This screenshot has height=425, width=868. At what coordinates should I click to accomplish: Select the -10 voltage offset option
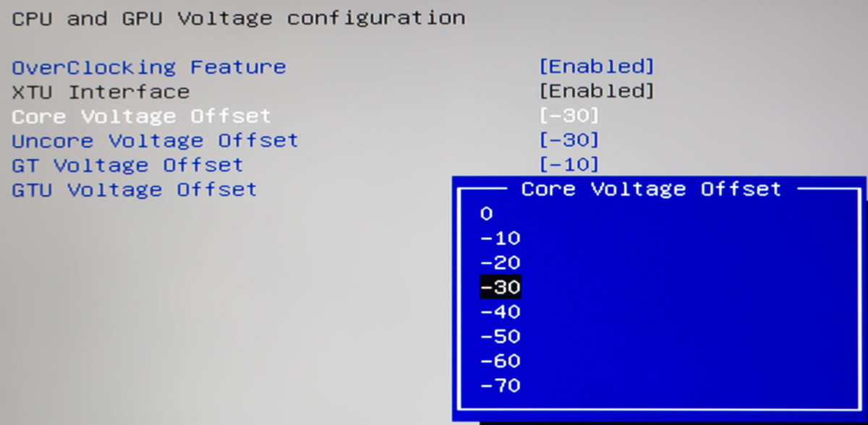(x=499, y=238)
